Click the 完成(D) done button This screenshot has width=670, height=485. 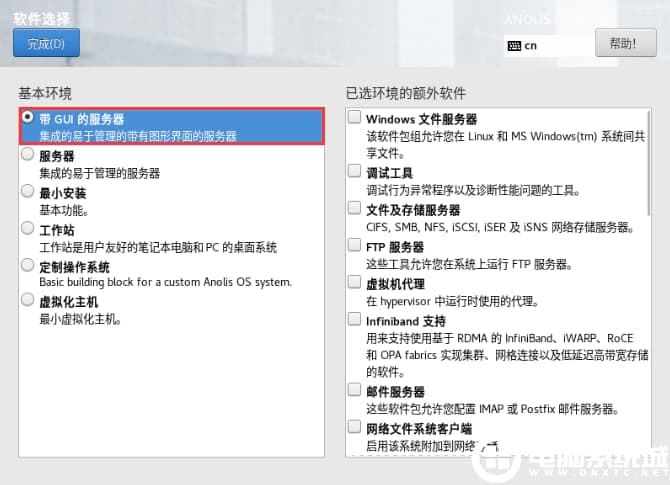coord(46,43)
